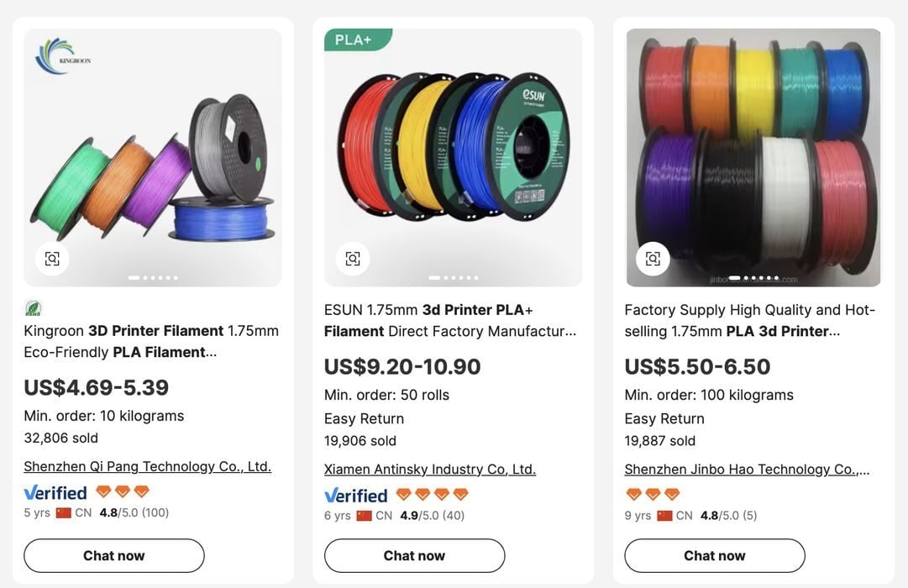Open Factory Supply High Quality PLA title
908x588 pixels.
(749, 320)
